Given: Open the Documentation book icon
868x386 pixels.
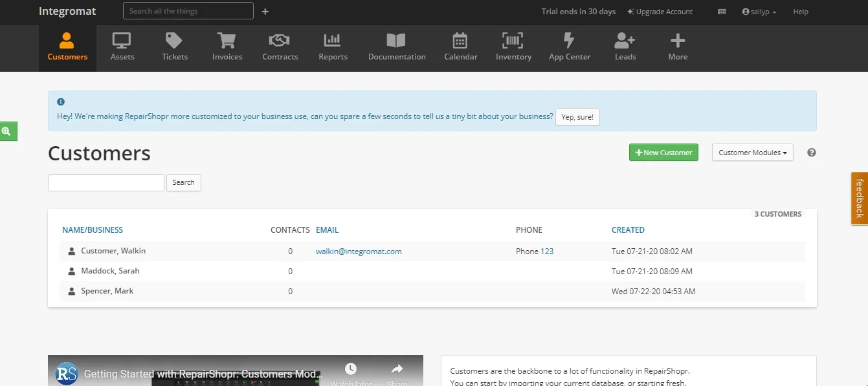Looking at the screenshot, I should [x=396, y=41].
